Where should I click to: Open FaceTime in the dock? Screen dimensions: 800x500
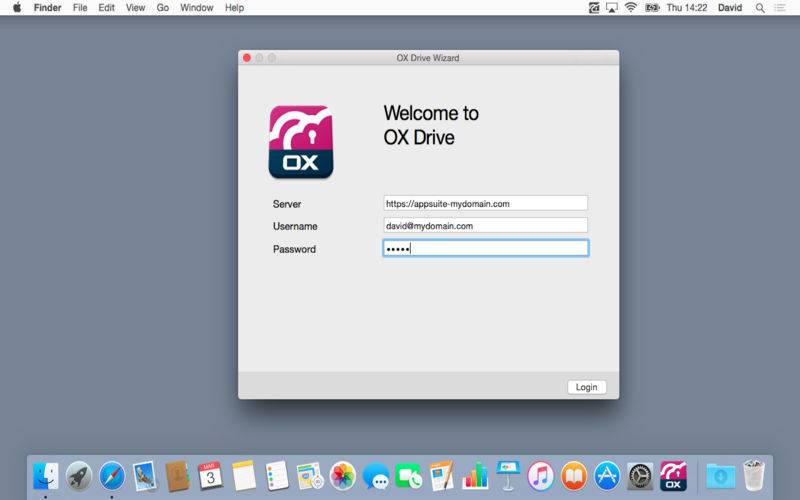[x=409, y=476]
